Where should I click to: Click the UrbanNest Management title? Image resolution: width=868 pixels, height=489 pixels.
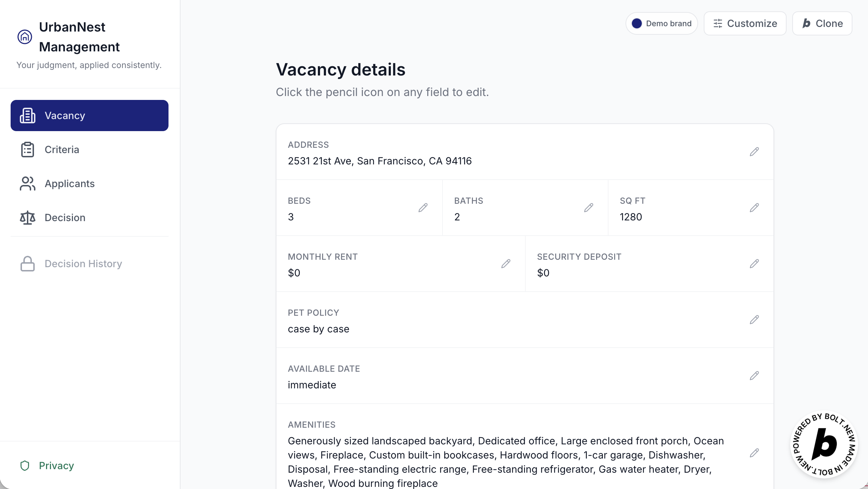pyautogui.click(x=79, y=37)
